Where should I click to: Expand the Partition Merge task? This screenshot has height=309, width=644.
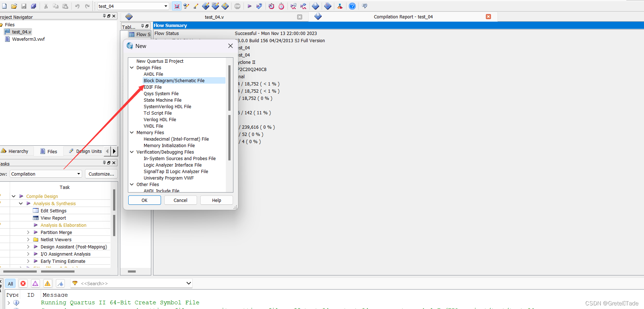pos(28,232)
